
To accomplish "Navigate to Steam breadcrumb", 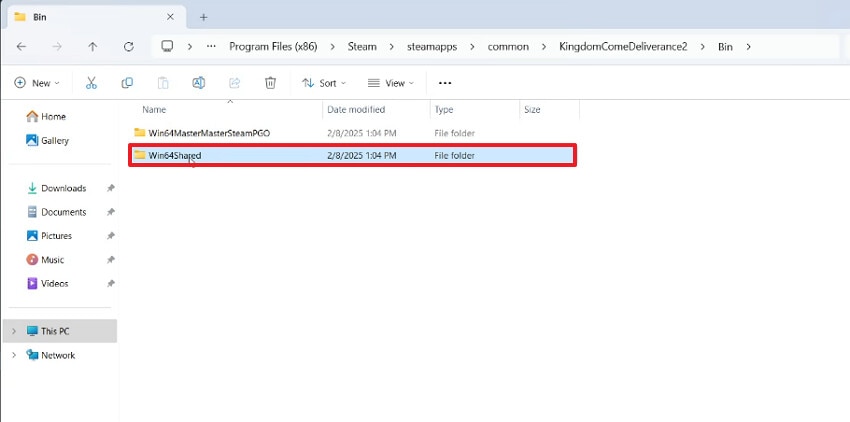I will [x=362, y=47].
